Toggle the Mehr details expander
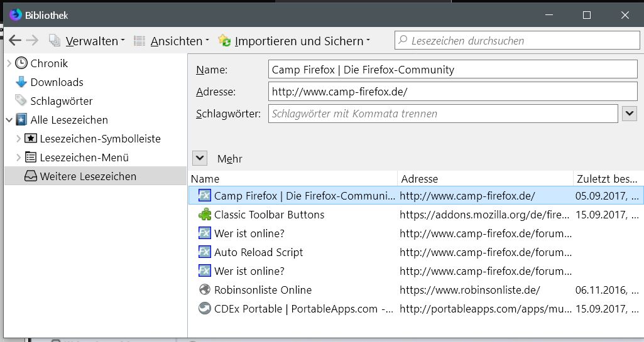 point(200,159)
